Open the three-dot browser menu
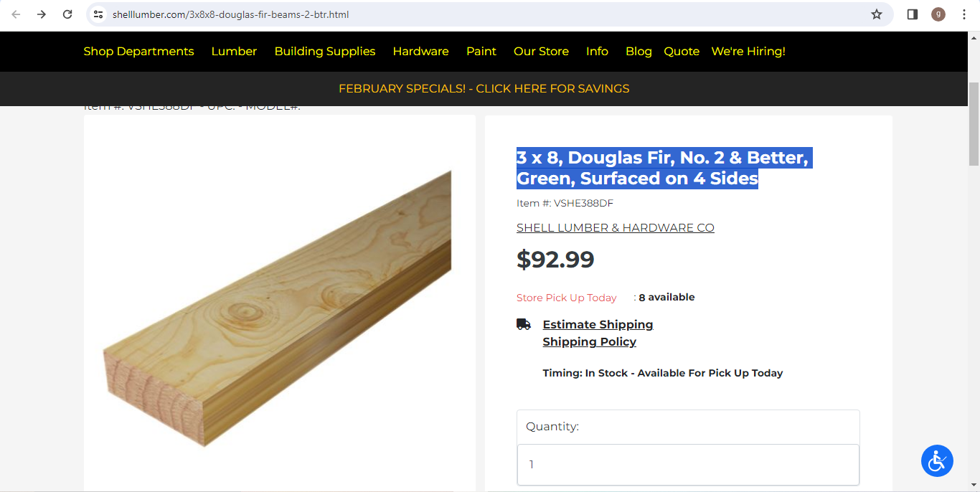This screenshot has width=980, height=492. (x=963, y=14)
